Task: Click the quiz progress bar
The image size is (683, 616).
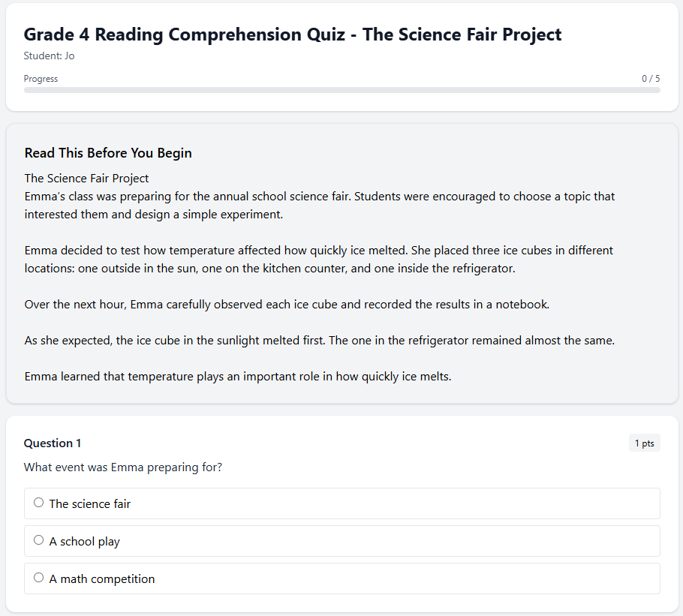Action: coord(341,89)
